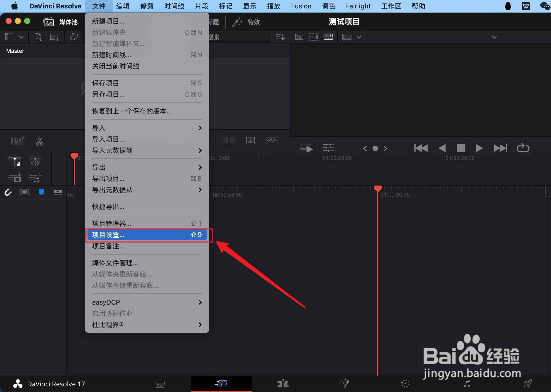Toggle timeline snapping magnet
Screen dimensions: 551x392
point(8,192)
